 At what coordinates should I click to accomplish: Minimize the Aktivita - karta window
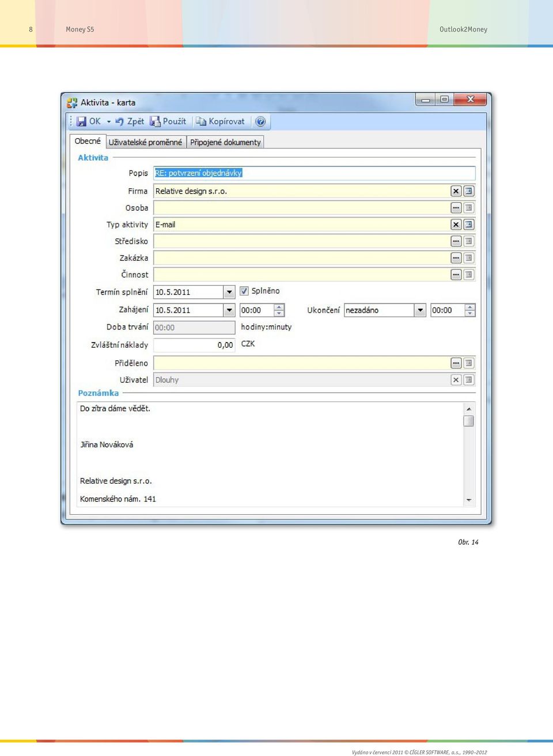(426, 100)
